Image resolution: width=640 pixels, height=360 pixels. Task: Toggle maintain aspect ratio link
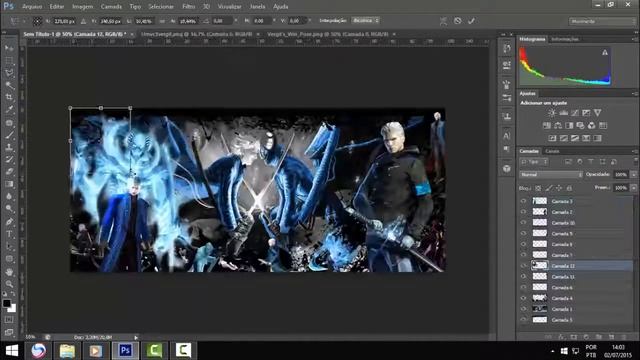click(x=162, y=21)
